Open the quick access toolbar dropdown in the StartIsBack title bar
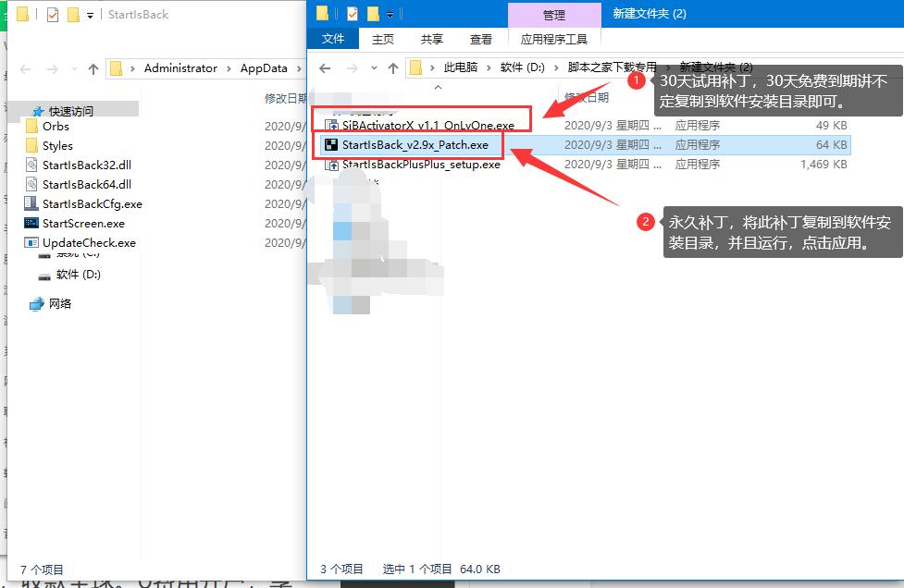Screen dimensions: 904x588 click(90, 16)
